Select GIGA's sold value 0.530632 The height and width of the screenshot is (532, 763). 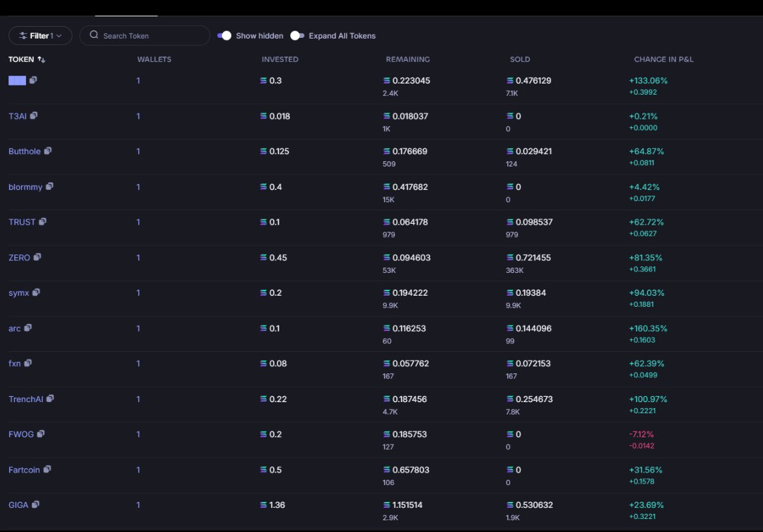535,505
